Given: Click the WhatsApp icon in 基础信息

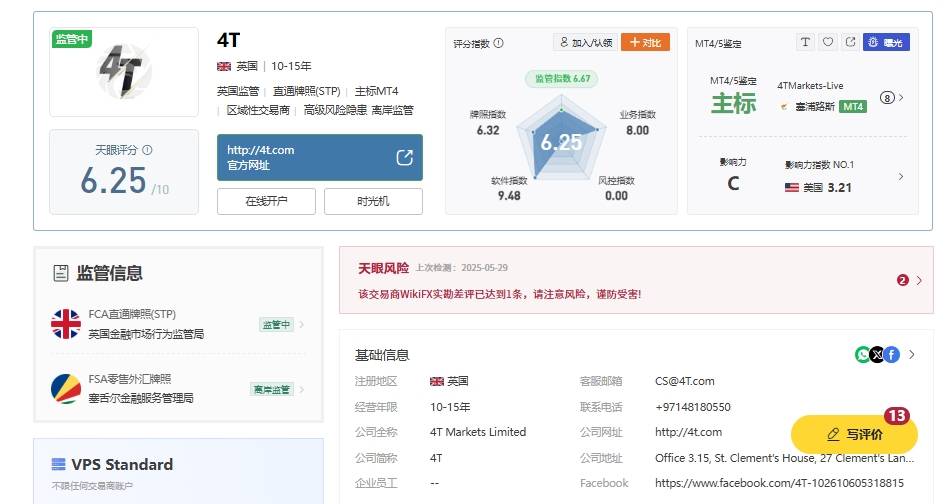Looking at the screenshot, I should (x=862, y=354).
